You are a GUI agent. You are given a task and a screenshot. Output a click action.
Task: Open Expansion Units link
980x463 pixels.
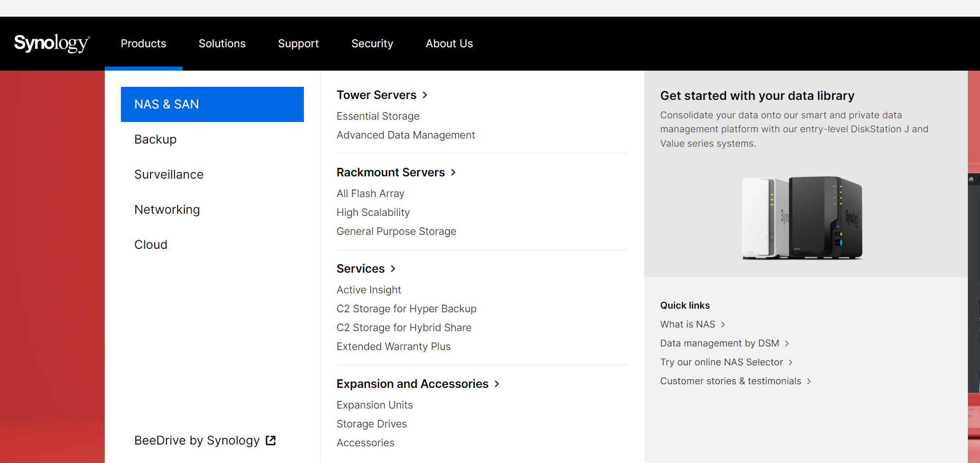click(375, 405)
